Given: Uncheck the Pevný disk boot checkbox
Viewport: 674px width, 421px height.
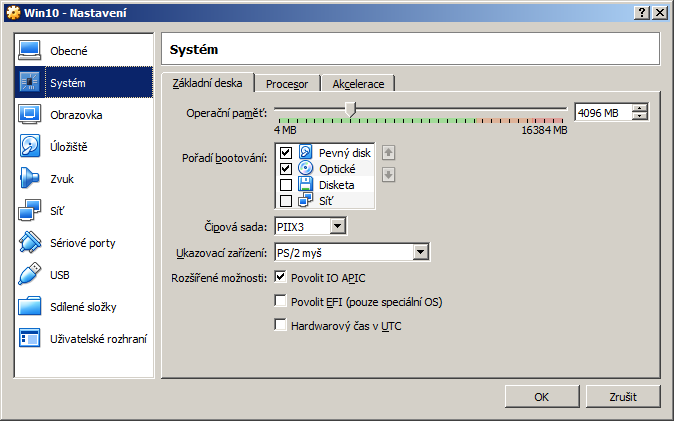Looking at the screenshot, I should (x=286, y=153).
